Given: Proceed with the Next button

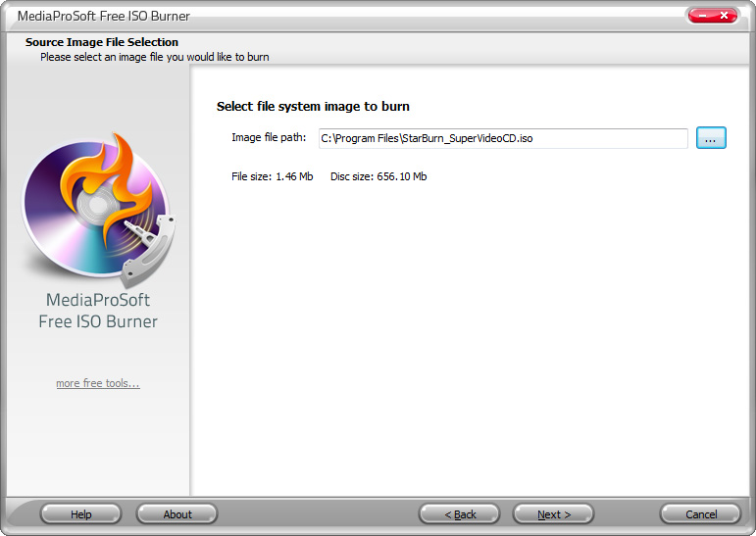Looking at the screenshot, I should pyautogui.click(x=553, y=514).
